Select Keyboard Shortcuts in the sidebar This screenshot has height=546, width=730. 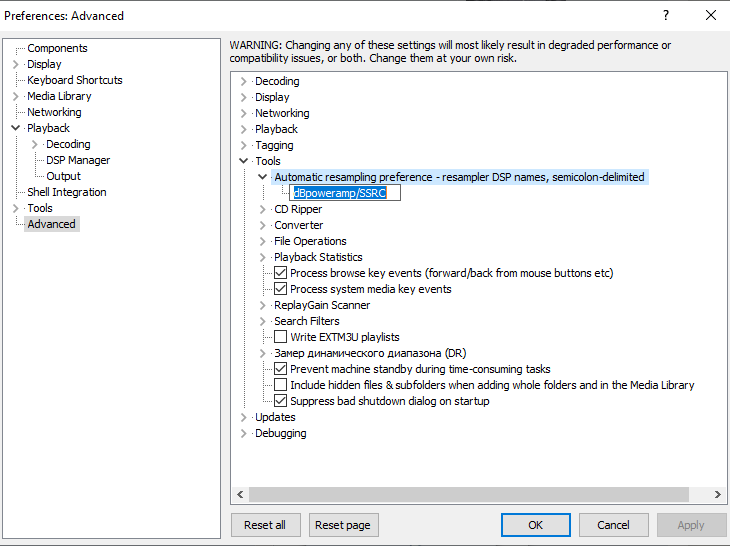coord(74,80)
